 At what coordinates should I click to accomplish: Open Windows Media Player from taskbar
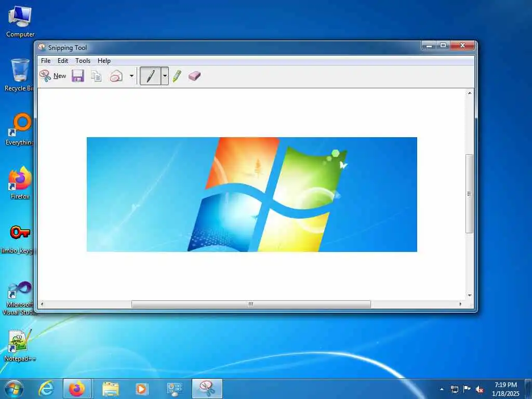[141, 389]
